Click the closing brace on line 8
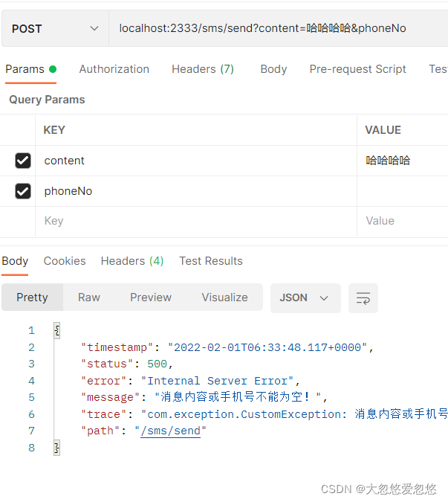 57,448
